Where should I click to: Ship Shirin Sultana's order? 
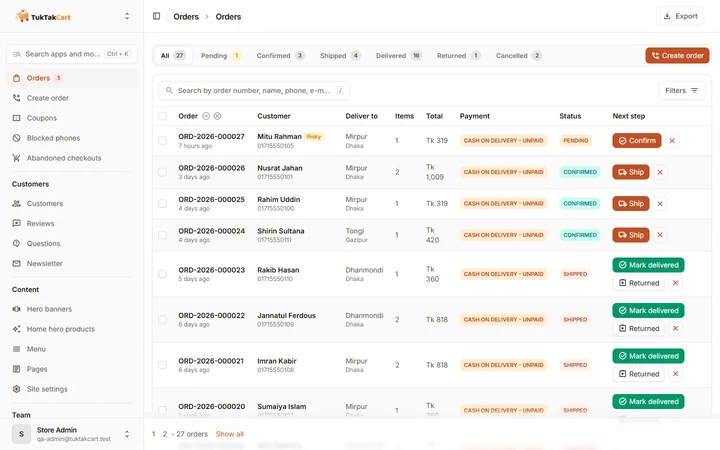630,235
